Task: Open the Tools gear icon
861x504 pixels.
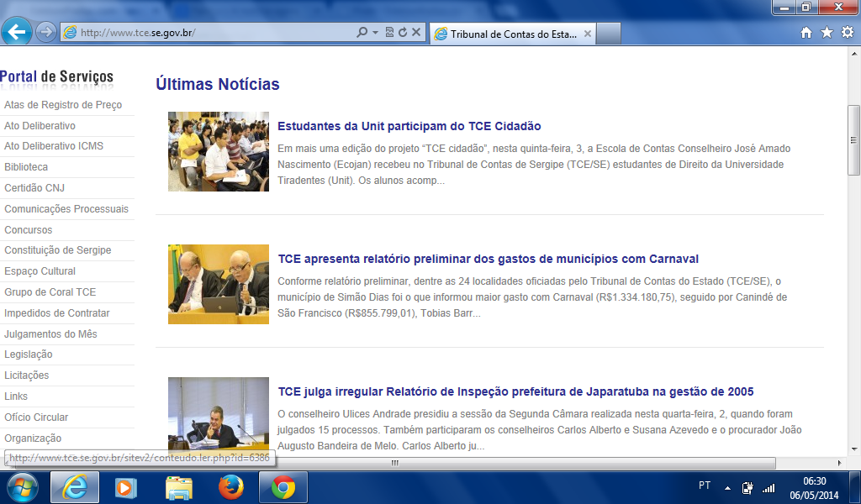Action: (848, 33)
